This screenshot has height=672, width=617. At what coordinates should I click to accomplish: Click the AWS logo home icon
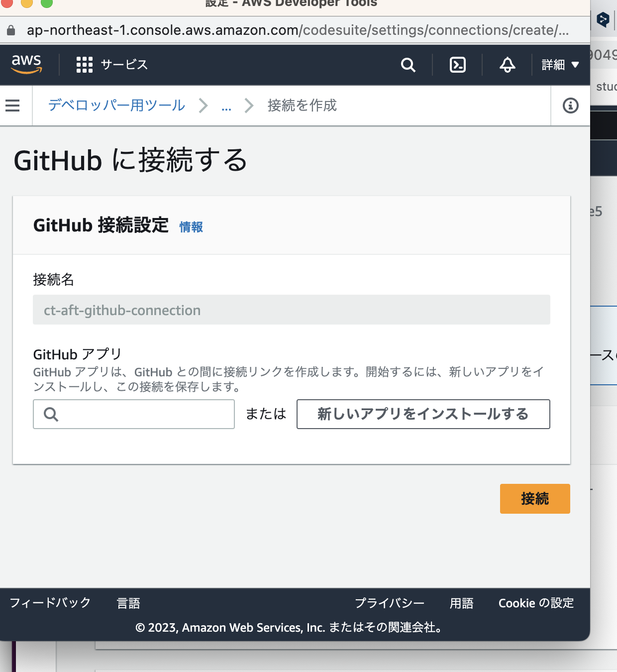click(x=26, y=65)
